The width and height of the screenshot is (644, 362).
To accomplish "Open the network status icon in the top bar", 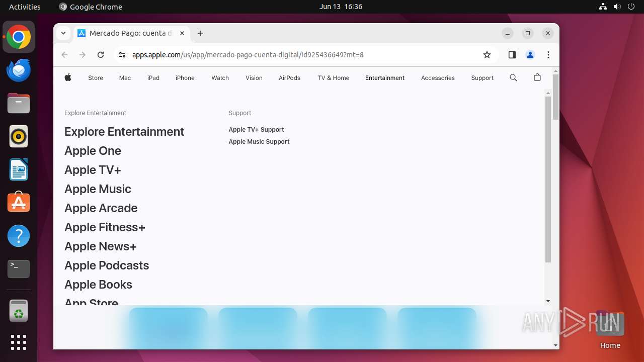I will [x=603, y=7].
